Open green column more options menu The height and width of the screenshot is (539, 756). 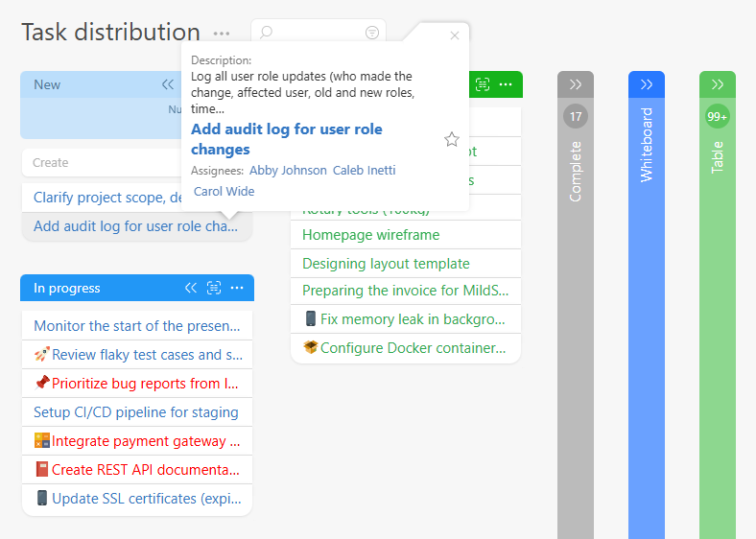coord(506,84)
